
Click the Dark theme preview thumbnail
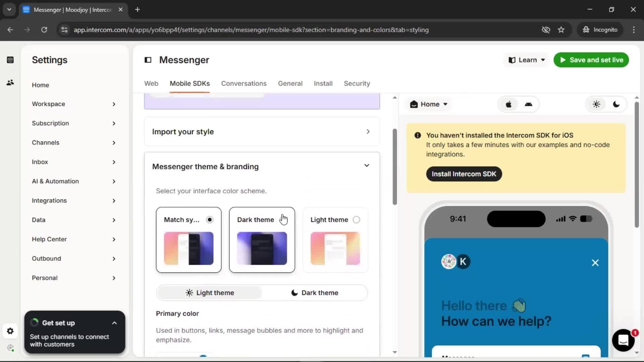coord(262,248)
